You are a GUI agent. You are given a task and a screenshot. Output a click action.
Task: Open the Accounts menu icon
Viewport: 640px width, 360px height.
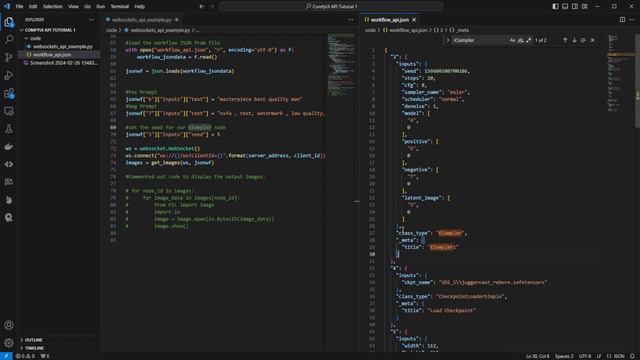click(x=9, y=325)
